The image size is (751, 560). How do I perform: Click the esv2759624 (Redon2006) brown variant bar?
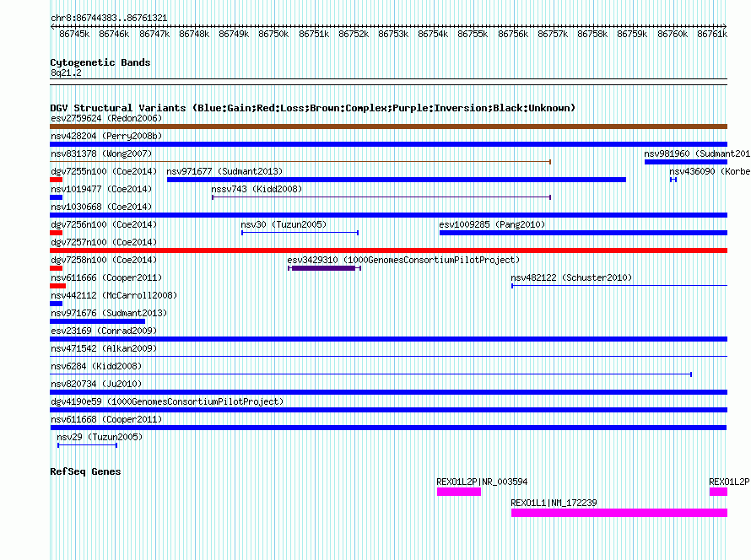coord(388,127)
